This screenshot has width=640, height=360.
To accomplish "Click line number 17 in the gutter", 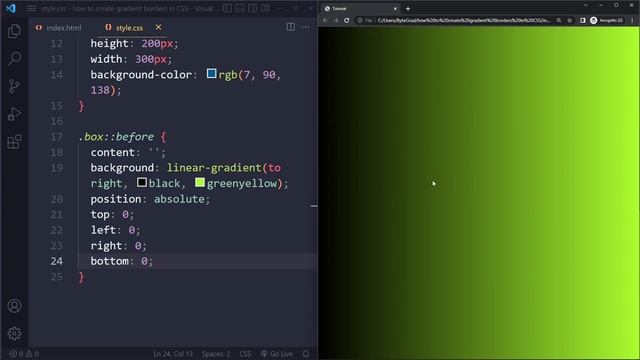I will click(x=57, y=137).
